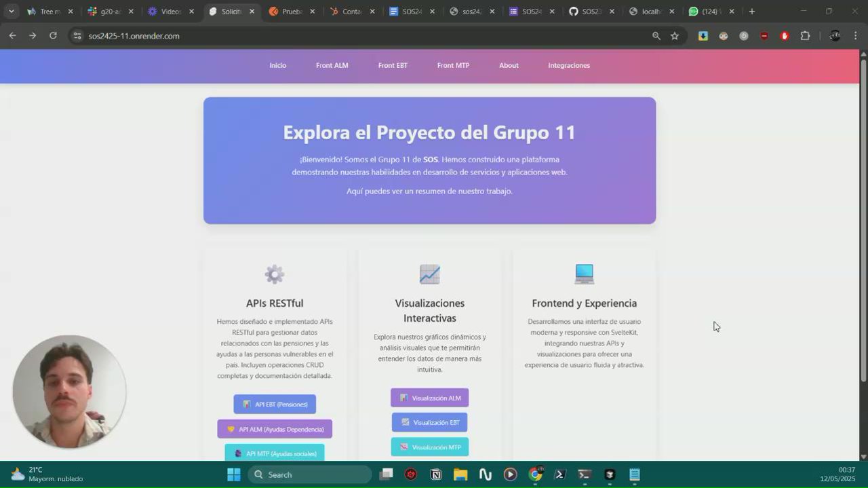Navigate to Front MTP
Image resolution: width=868 pixels, height=488 pixels.
[453, 65]
